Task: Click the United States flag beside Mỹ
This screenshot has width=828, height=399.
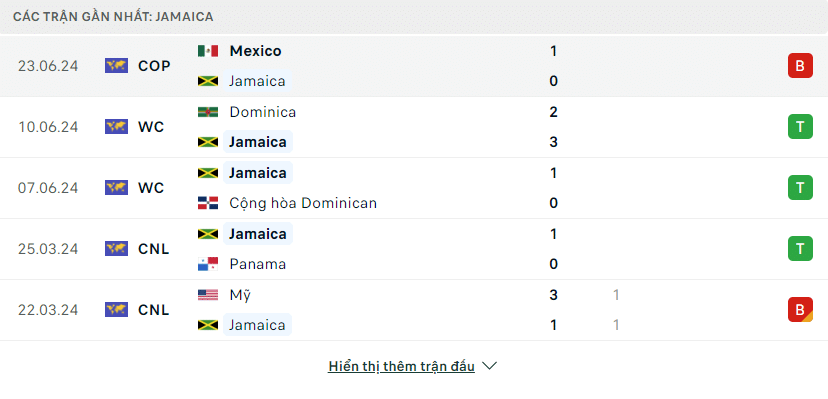Action: click(x=208, y=295)
